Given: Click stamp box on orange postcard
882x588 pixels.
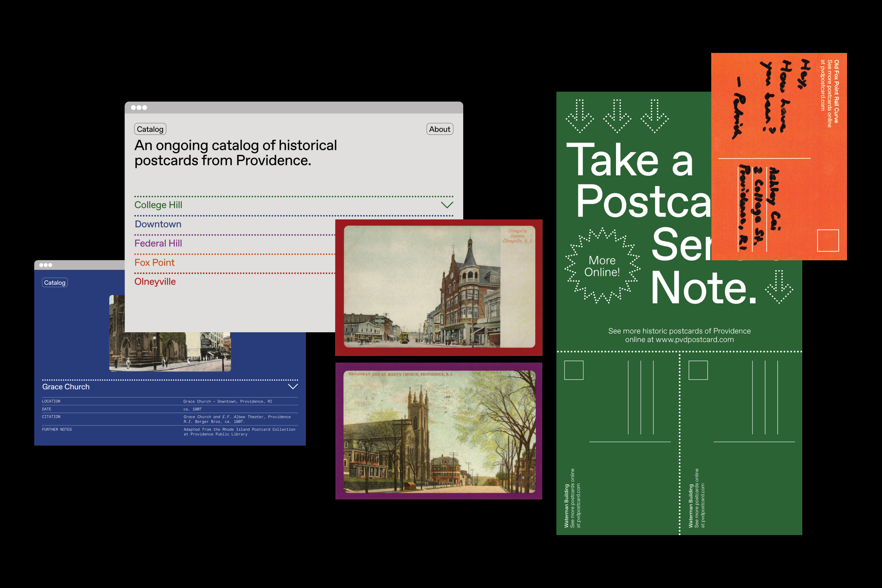Looking at the screenshot, I should [x=828, y=240].
